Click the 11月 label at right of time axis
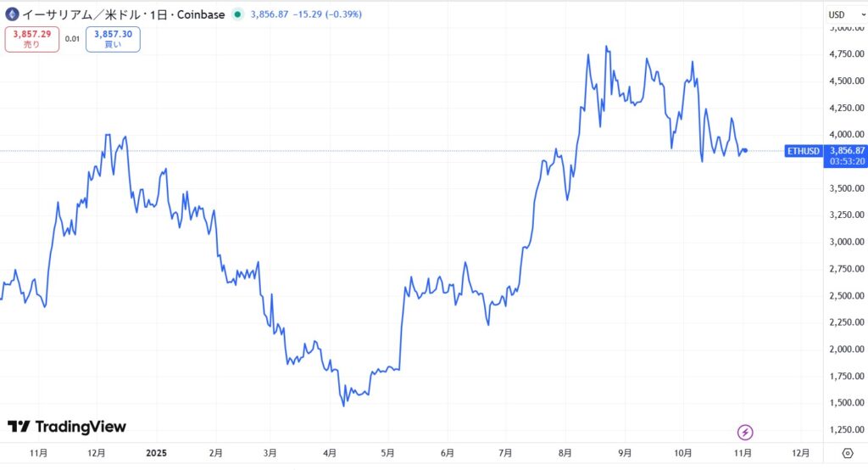The height and width of the screenshot is (470, 868). coord(744,453)
